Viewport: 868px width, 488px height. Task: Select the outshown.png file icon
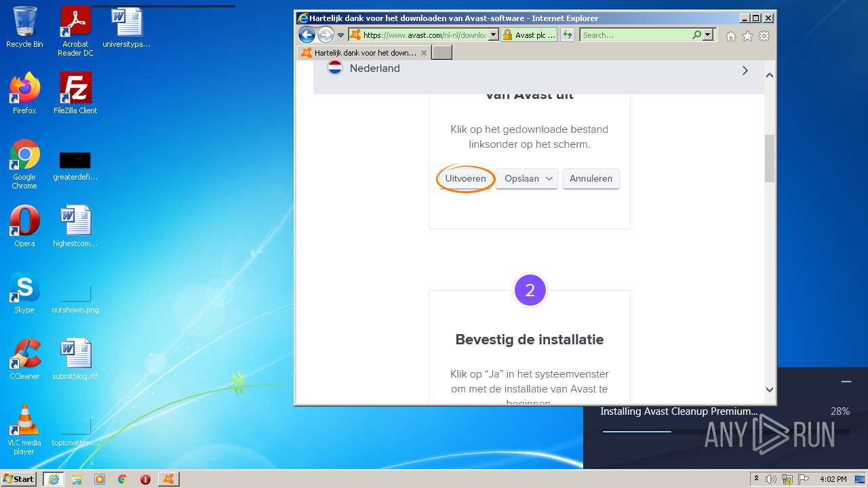(x=75, y=298)
